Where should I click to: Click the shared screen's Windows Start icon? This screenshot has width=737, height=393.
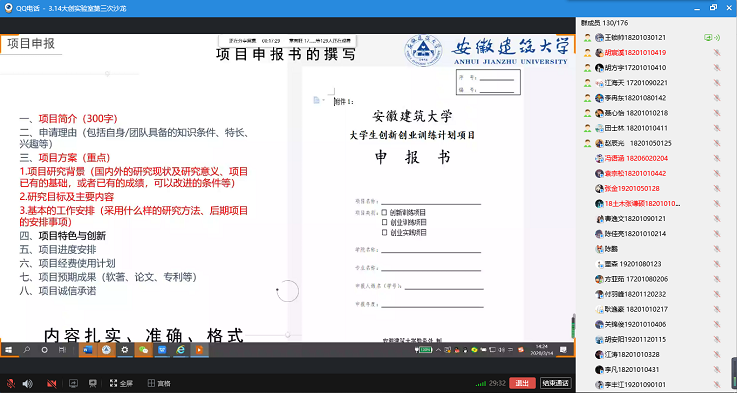tap(8, 350)
